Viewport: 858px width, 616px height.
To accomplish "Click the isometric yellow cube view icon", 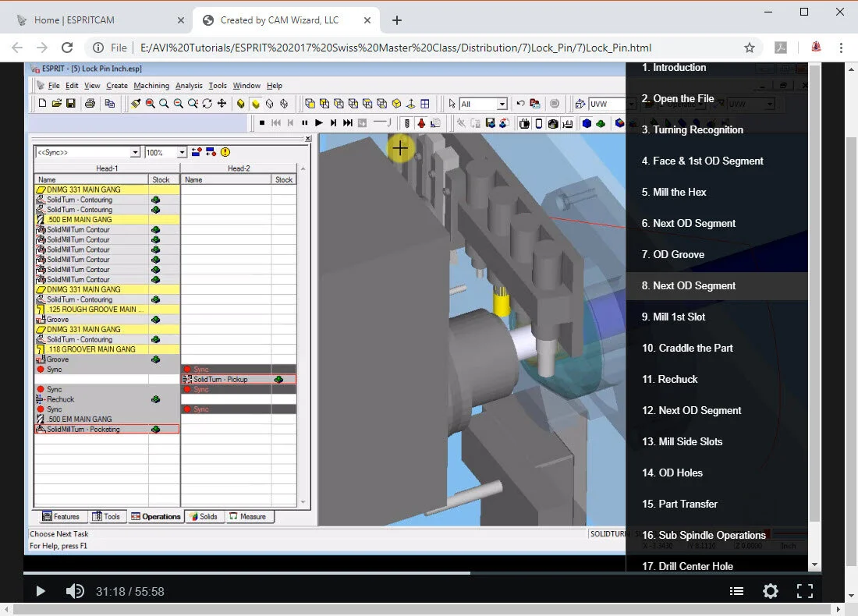I will (397, 104).
